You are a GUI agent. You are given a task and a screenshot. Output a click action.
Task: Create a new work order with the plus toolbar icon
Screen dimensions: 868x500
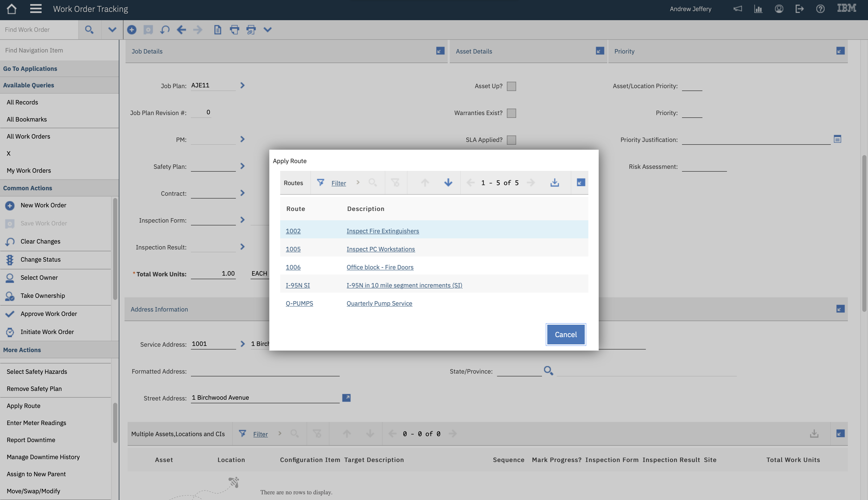[131, 29]
